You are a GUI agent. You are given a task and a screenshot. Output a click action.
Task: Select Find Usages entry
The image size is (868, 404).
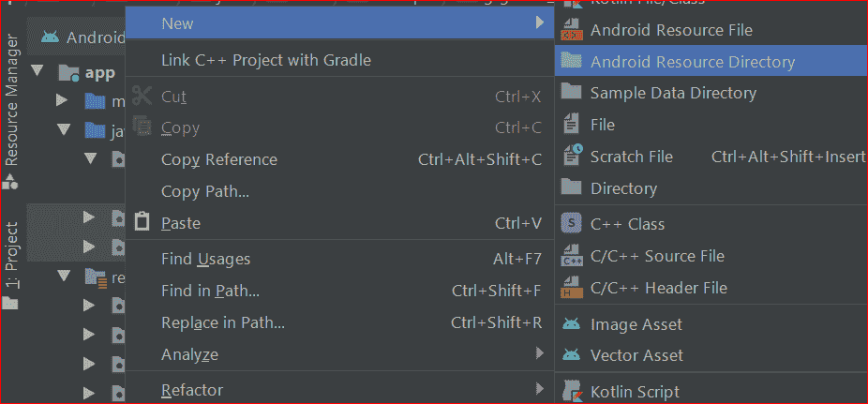click(x=340, y=259)
